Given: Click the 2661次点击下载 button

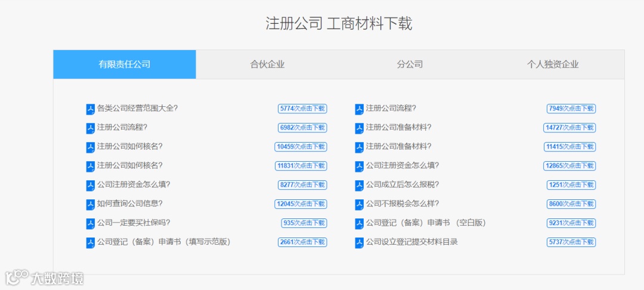Looking at the screenshot, I should (x=302, y=242).
